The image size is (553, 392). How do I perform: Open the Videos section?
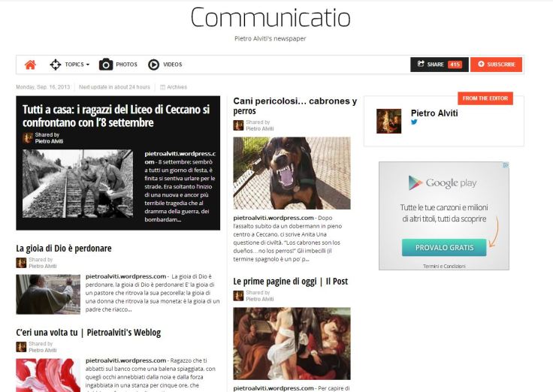pos(173,65)
